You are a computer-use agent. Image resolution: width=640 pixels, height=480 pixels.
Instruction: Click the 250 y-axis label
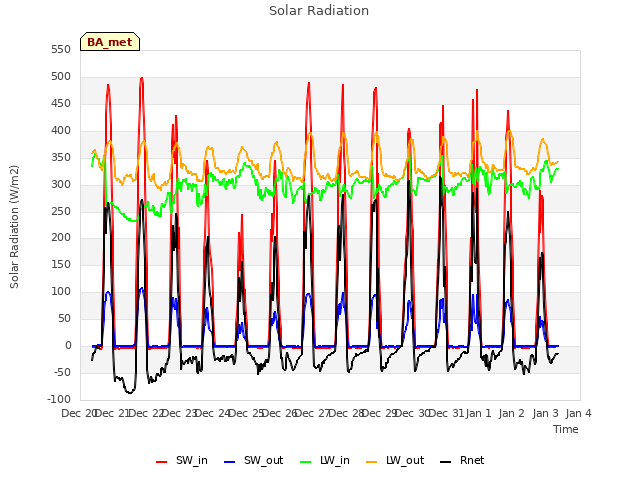pos(61,211)
